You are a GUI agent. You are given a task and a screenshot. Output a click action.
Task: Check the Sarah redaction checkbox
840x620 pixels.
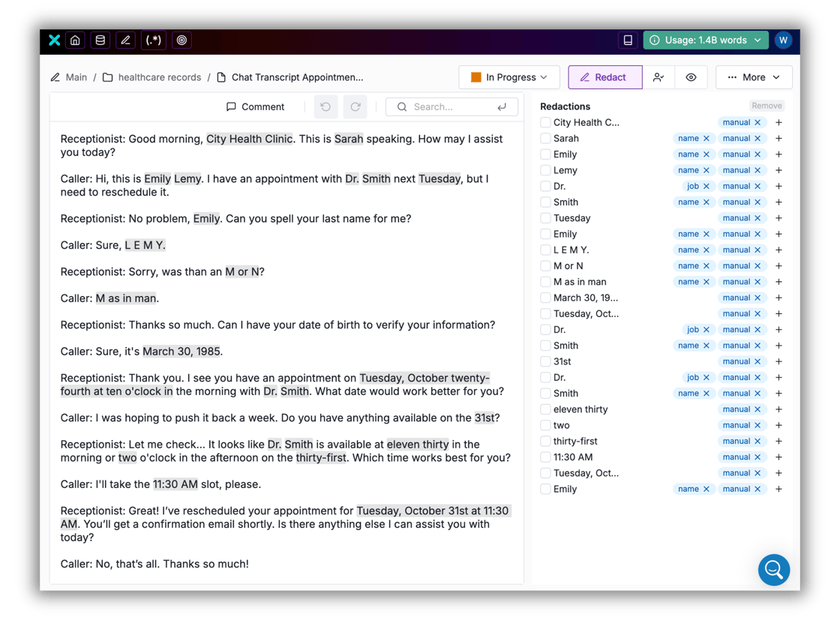[x=544, y=138]
